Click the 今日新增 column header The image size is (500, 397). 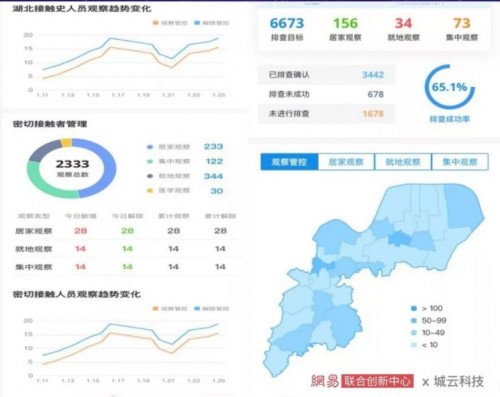pos(80,216)
